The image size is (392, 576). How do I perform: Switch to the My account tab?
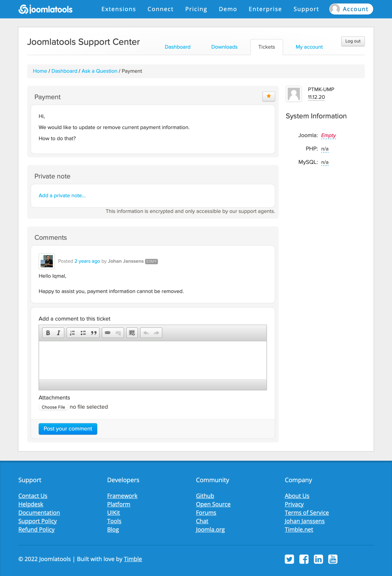[x=309, y=47]
